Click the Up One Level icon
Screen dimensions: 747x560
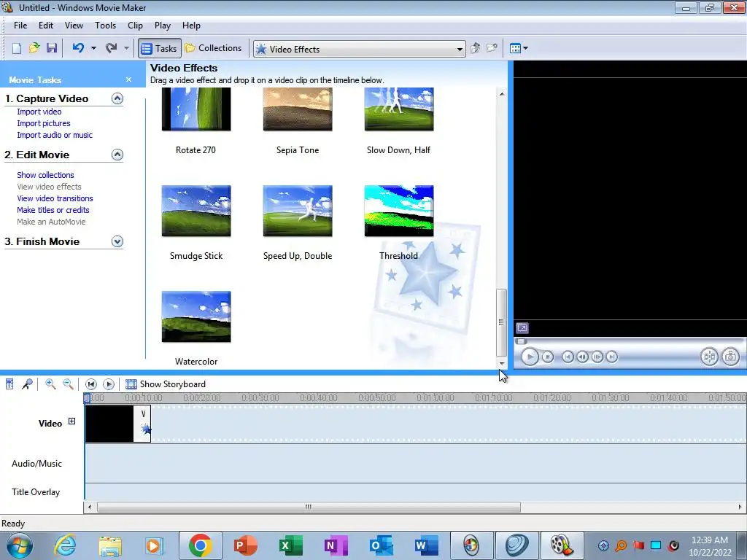coord(475,48)
